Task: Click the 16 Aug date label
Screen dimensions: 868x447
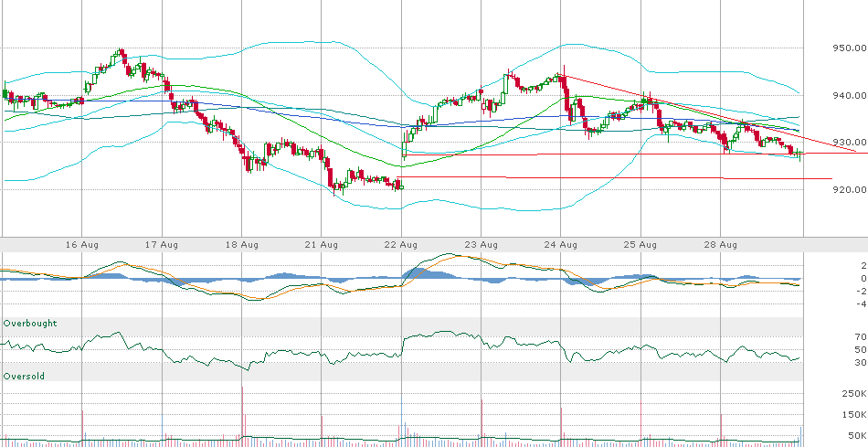Action: 81,245
